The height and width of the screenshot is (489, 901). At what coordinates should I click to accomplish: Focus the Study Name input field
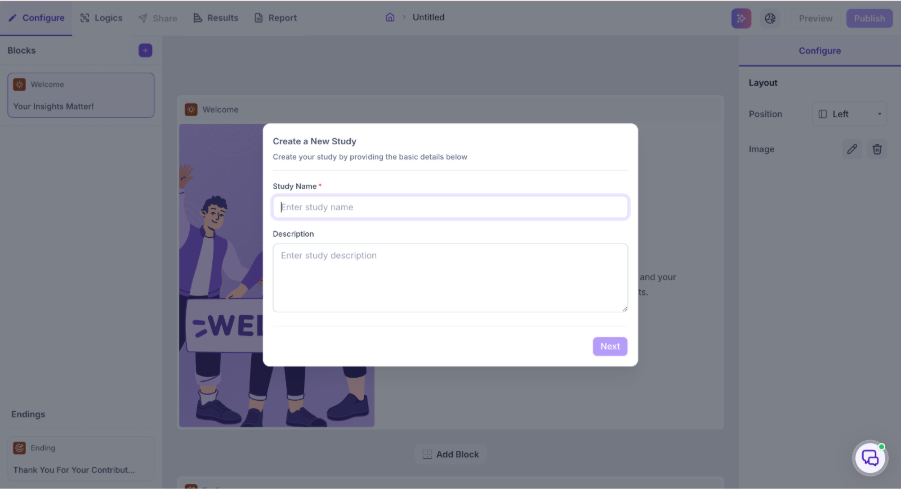[450, 207]
